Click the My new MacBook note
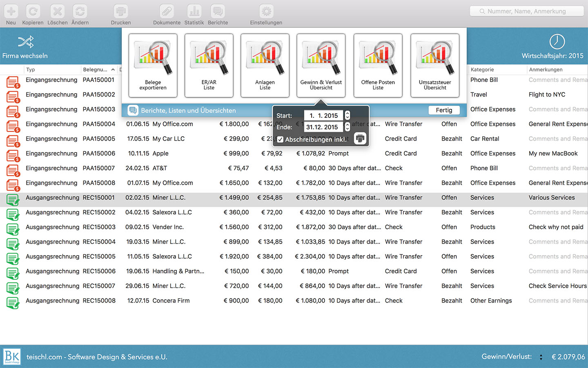Screen dimensions: 588x368 pyautogui.click(x=553, y=153)
